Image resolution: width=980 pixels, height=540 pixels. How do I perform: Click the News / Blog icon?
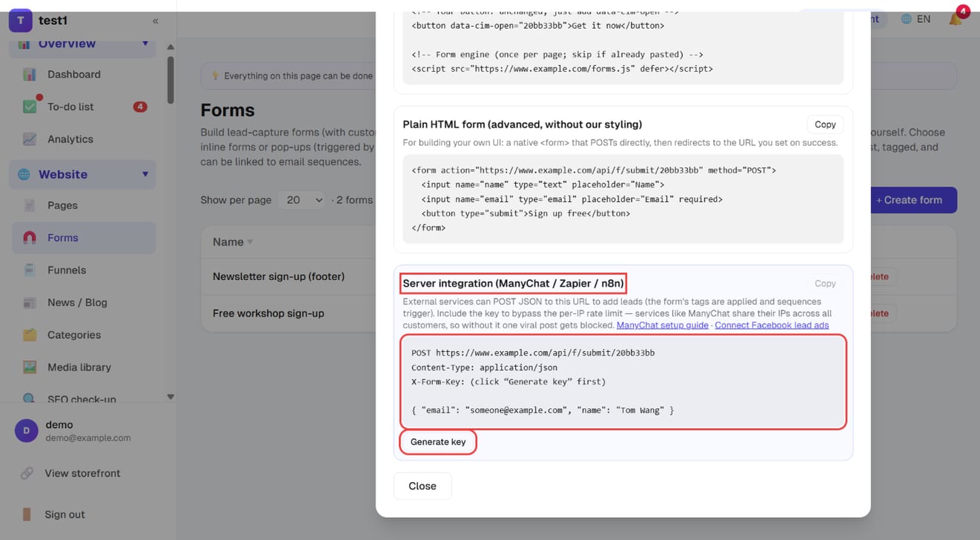click(x=30, y=302)
